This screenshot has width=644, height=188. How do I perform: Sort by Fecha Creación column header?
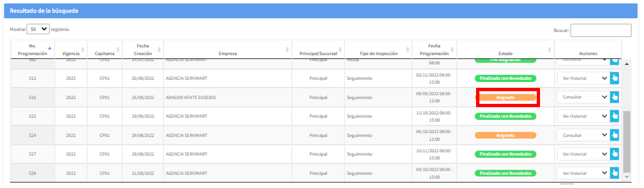(143, 49)
